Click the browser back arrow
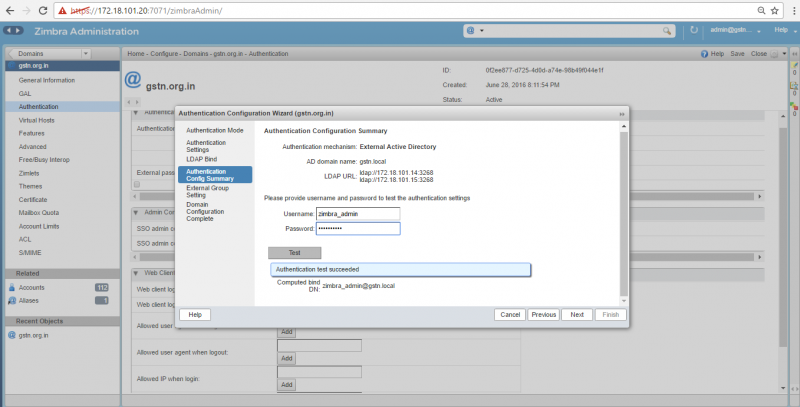The image size is (800, 407). [x=10, y=11]
